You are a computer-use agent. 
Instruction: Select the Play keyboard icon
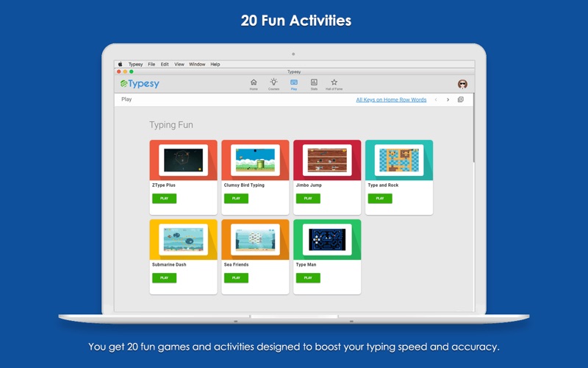click(x=294, y=84)
